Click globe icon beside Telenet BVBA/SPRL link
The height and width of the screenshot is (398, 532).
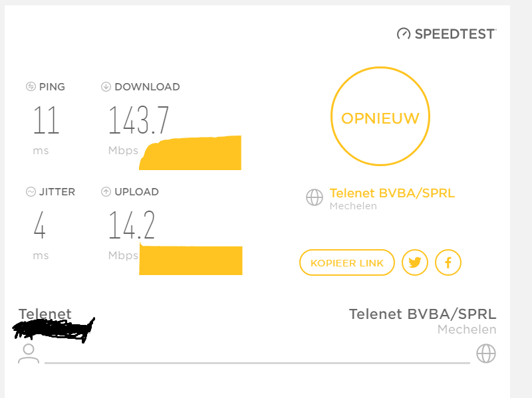click(315, 197)
